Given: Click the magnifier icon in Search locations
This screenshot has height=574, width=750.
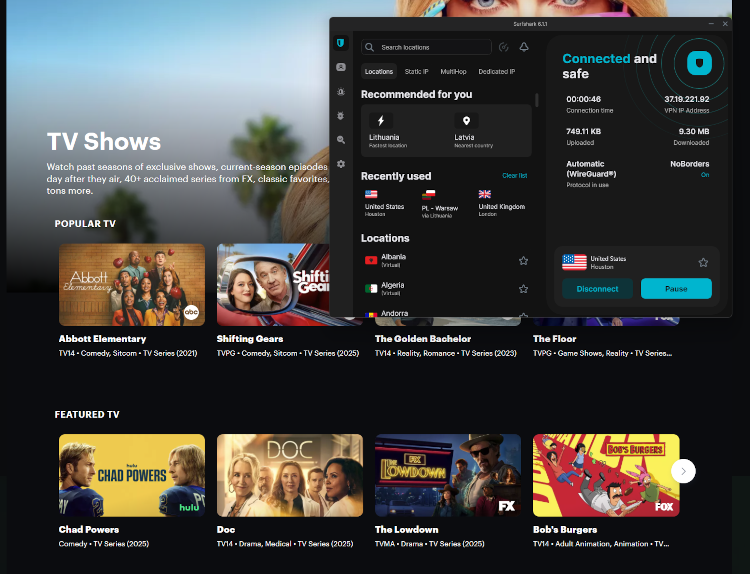Looking at the screenshot, I should pyautogui.click(x=369, y=47).
